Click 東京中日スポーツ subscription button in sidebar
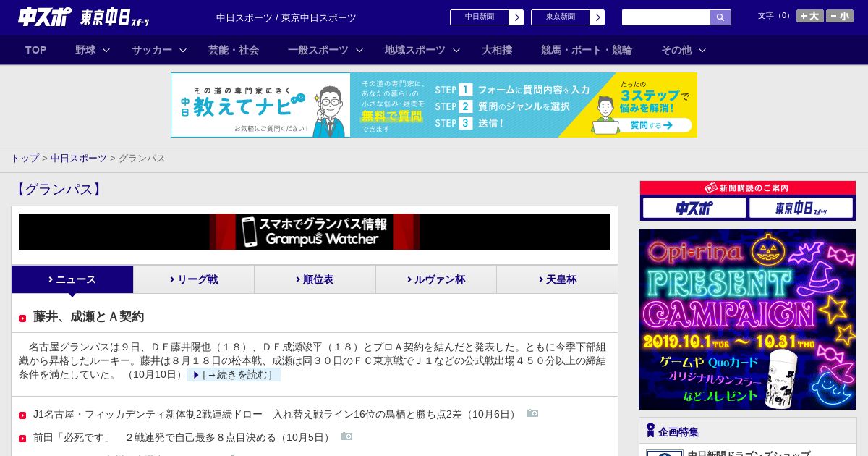This screenshot has width=868, height=456. point(801,208)
